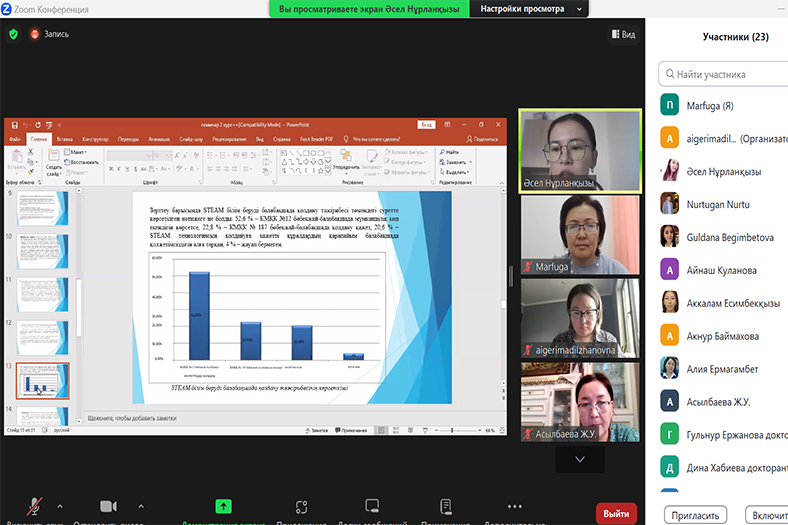Expand video options arrow next to camera

tap(139, 506)
